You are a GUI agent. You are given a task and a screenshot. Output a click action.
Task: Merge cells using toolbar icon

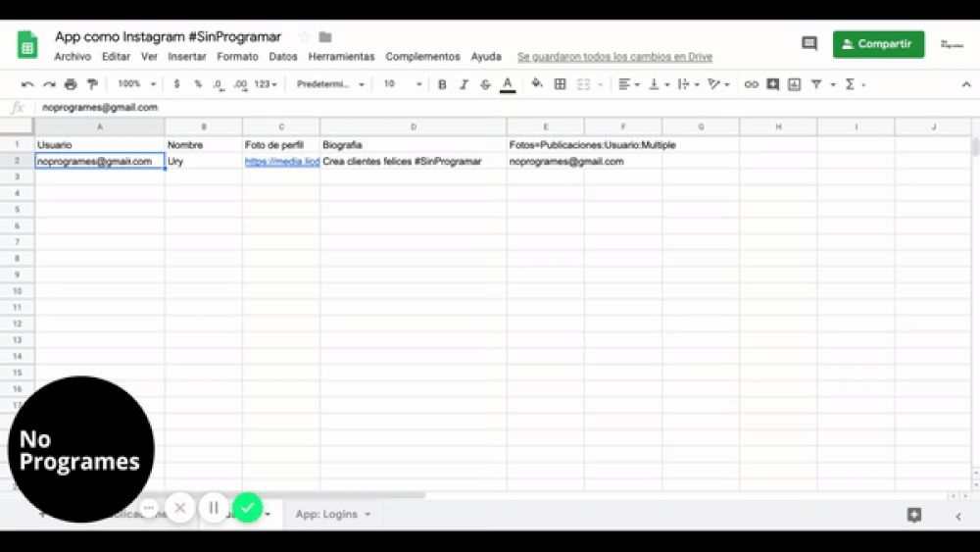tap(583, 84)
